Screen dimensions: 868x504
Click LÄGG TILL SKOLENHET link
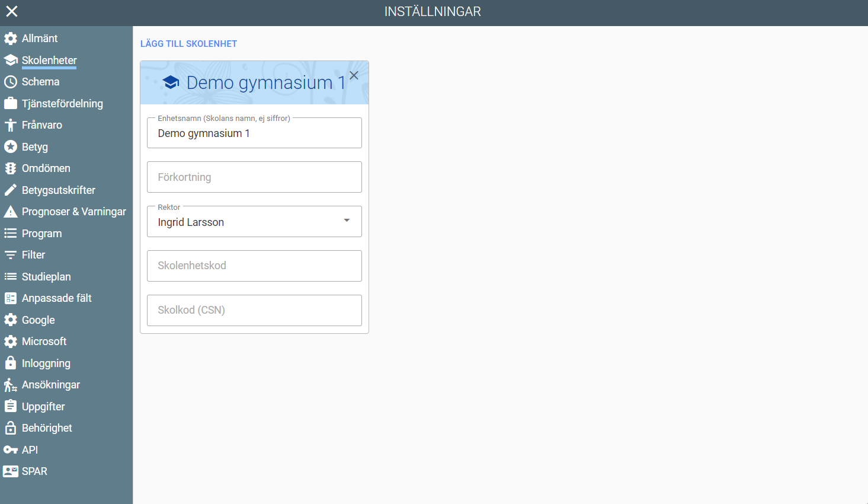click(188, 44)
